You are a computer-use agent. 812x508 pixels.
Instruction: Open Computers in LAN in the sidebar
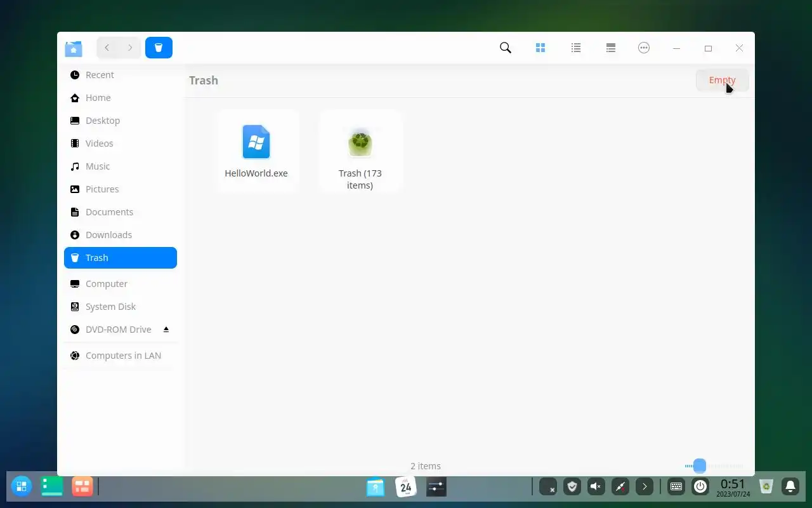(x=121, y=356)
